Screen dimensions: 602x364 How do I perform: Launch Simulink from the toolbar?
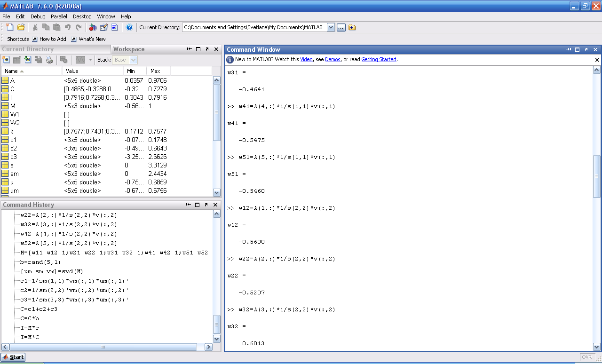pyautogui.click(x=93, y=27)
